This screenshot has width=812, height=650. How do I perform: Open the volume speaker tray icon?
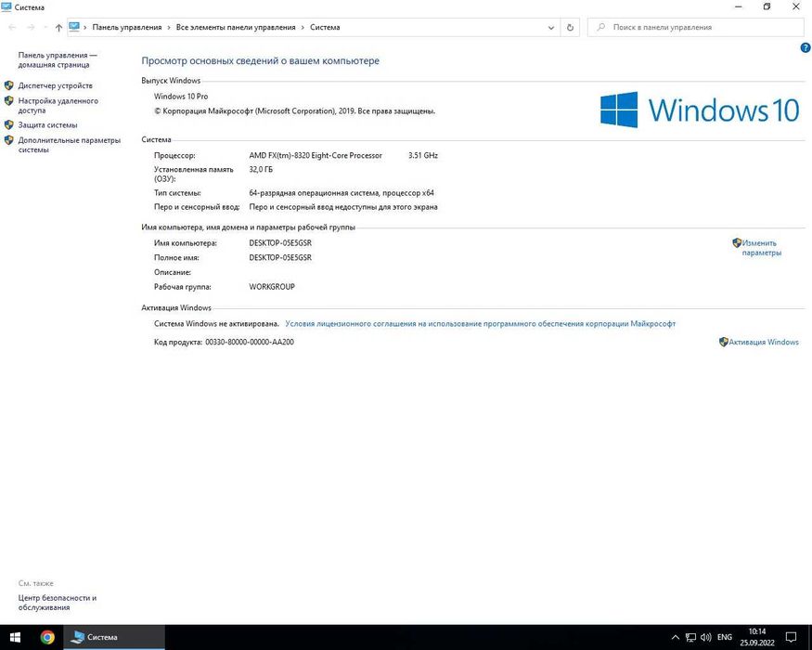[x=705, y=637]
